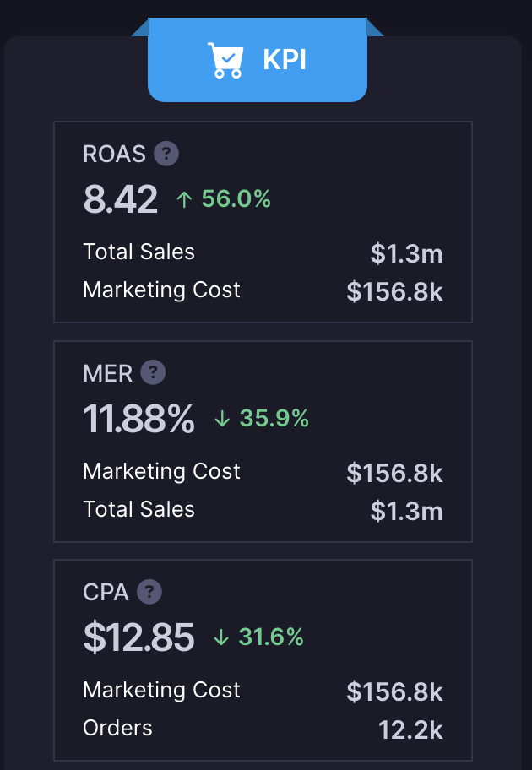Click the down arrow beside 35.9%

[223, 419]
